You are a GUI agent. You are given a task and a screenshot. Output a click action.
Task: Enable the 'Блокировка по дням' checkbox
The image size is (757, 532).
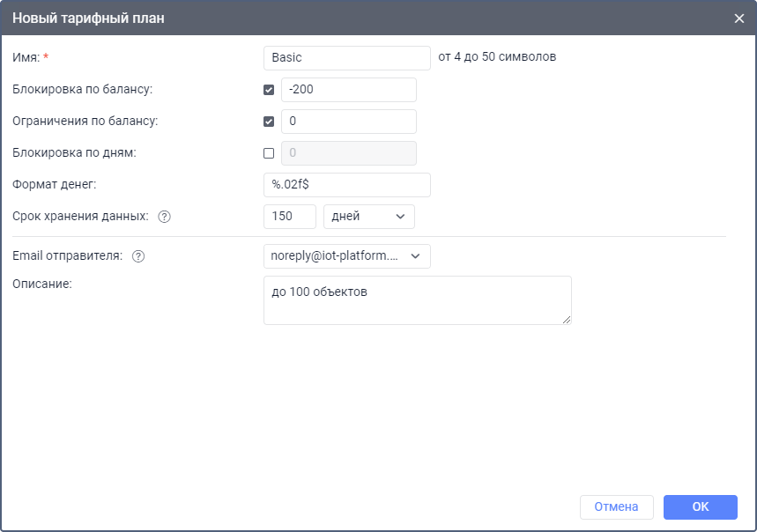tap(269, 153)
